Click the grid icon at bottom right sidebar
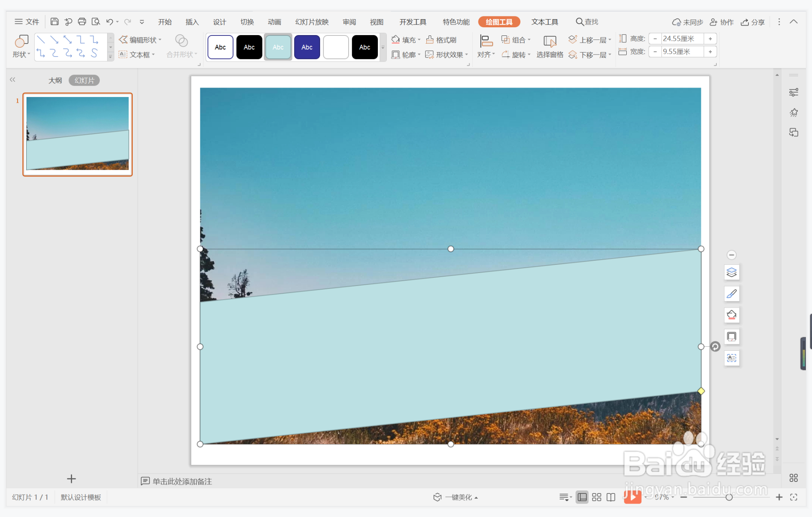The width and height of the screenshot is (812, 517). (793, 477)
